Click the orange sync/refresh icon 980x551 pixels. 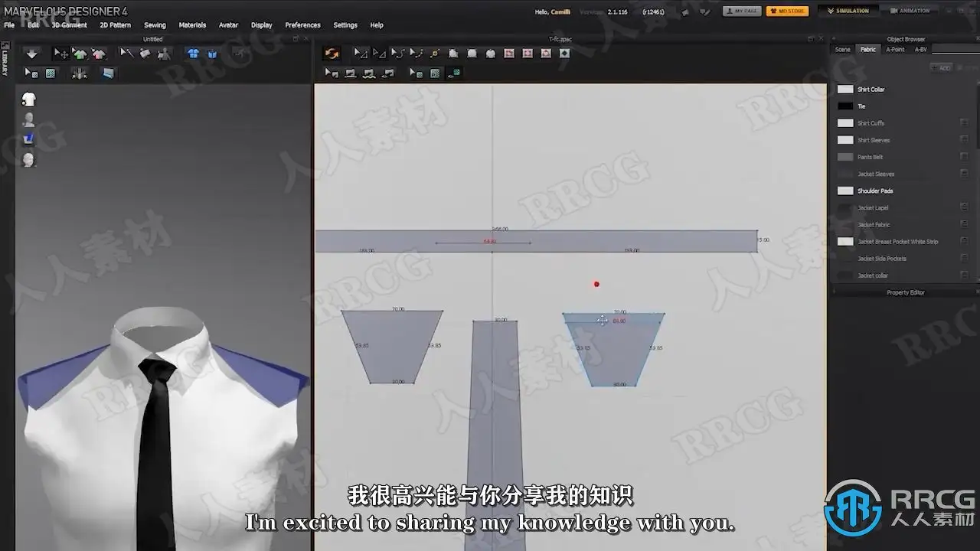[x=332, y=54]
